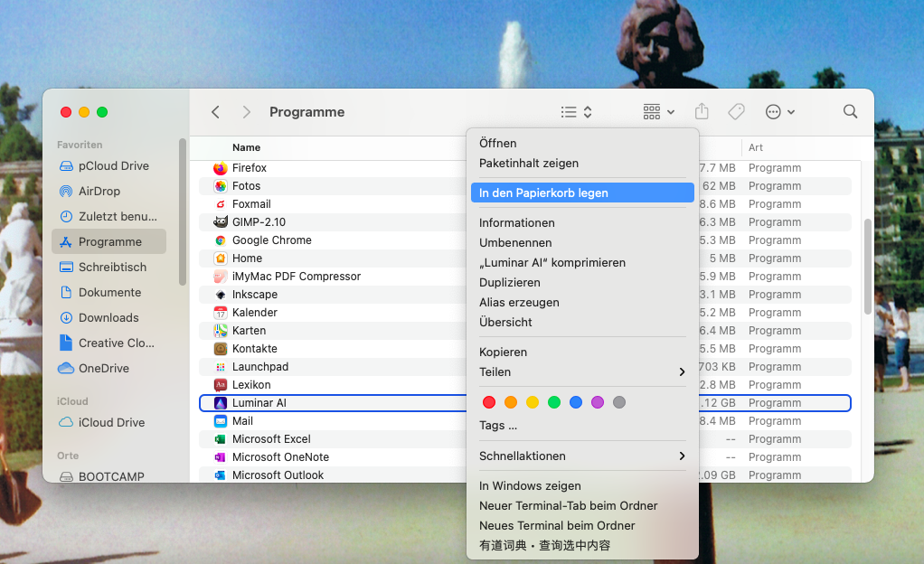
Task: Click the GIMP-2.10 app icon
Action: [x=221, y=222]
